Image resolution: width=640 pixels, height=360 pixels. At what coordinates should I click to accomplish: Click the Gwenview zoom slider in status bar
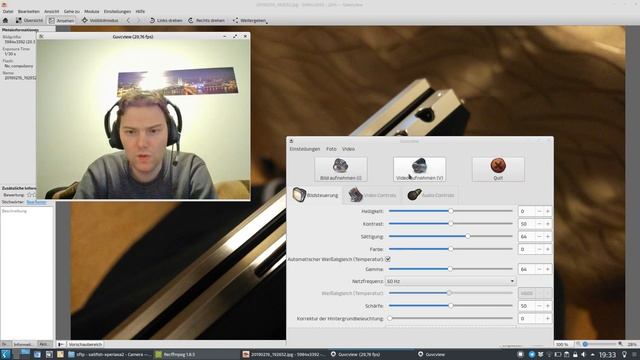click(600, 344)
